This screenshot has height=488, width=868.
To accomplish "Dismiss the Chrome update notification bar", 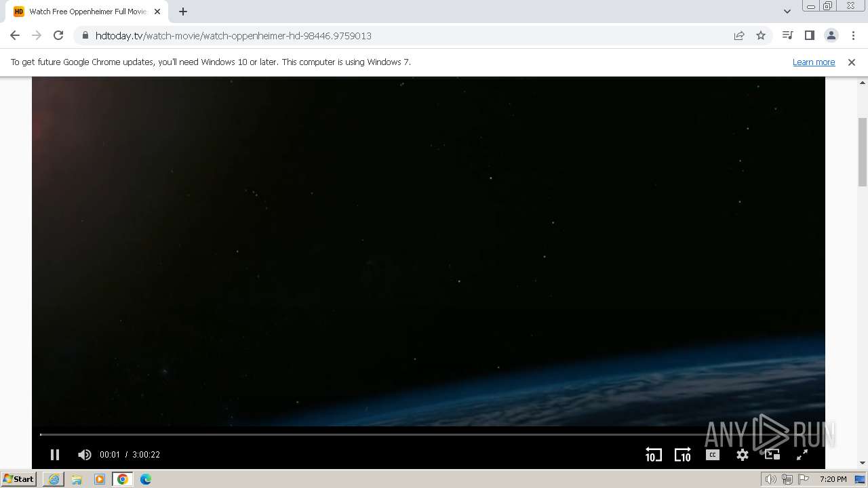I will click(852, 62).
